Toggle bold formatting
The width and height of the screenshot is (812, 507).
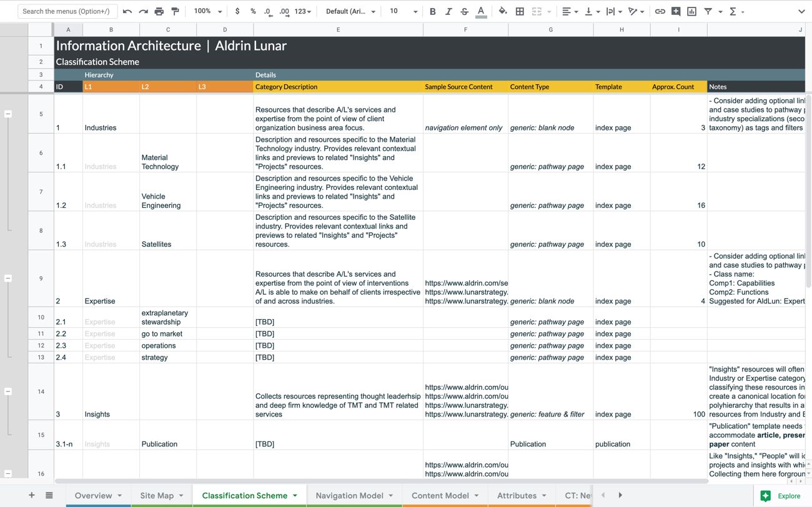pyautogui.click(x=432, y=11)
